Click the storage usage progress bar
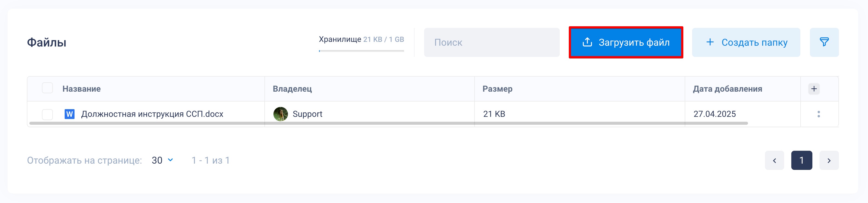 point(361,51)
